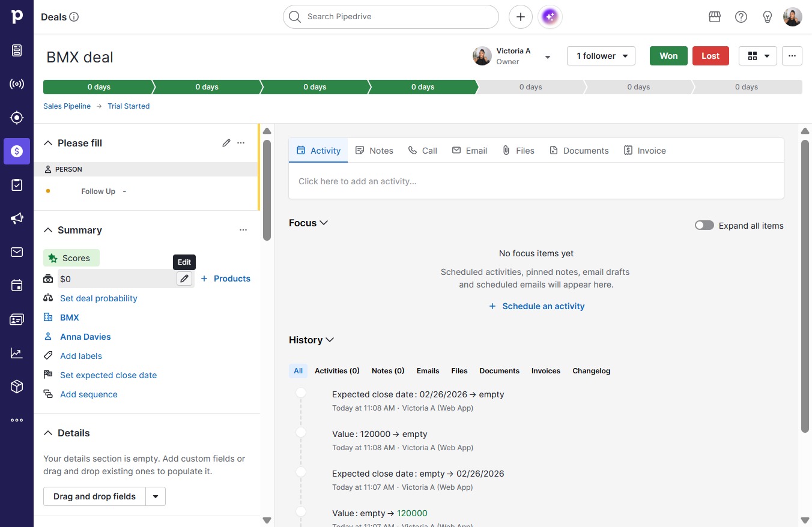Click the Search Pipedrive field
This screenshot has height=527, width=812.
click(391, 17)
